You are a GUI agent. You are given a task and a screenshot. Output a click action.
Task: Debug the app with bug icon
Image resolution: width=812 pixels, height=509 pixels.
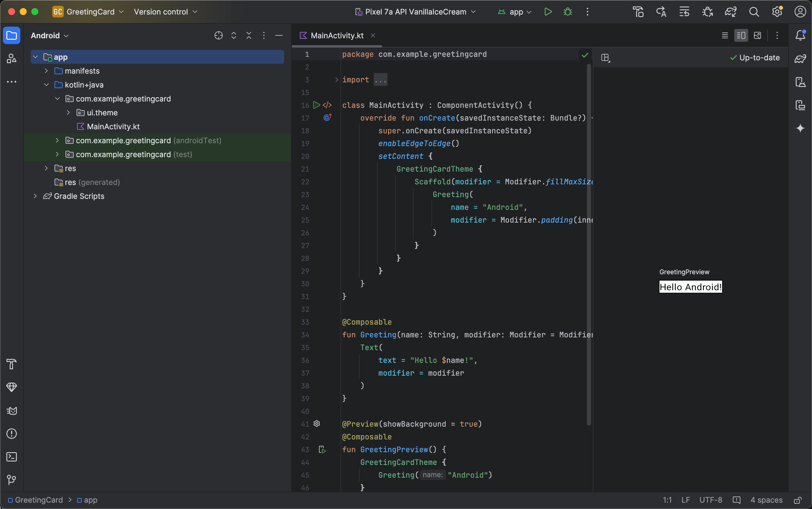tap(568, 12)
